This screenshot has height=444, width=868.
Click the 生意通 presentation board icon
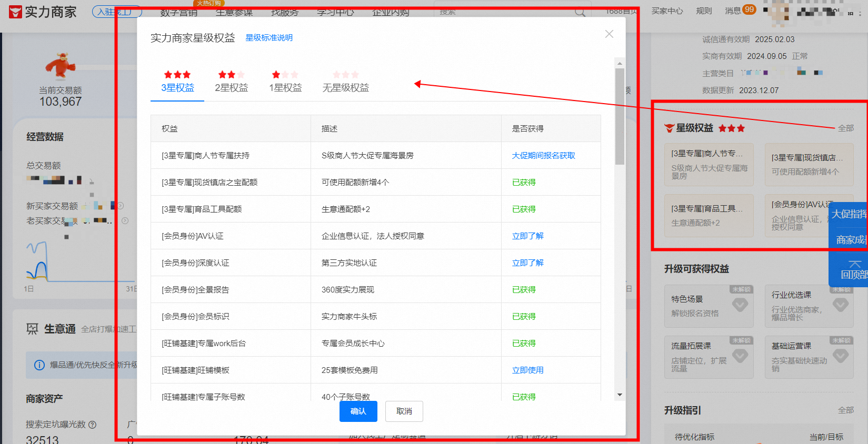[x=33, y=329]
